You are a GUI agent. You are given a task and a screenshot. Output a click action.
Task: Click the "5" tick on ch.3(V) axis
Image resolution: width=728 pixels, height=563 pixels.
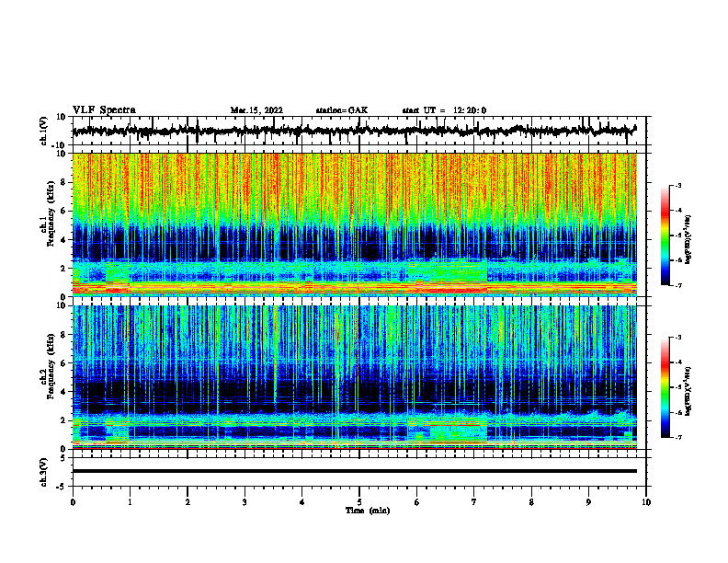[63, 458]
